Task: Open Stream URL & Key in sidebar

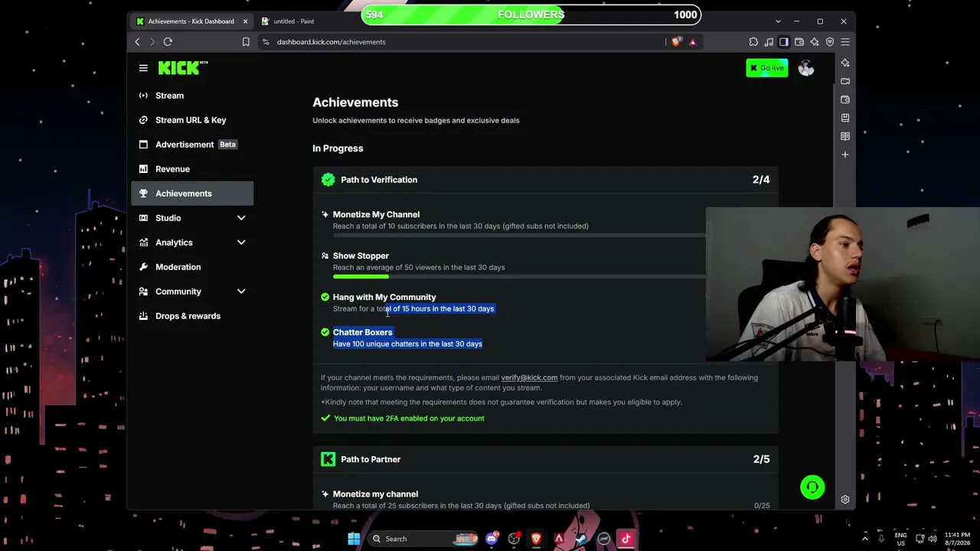Action: [192, 120]
